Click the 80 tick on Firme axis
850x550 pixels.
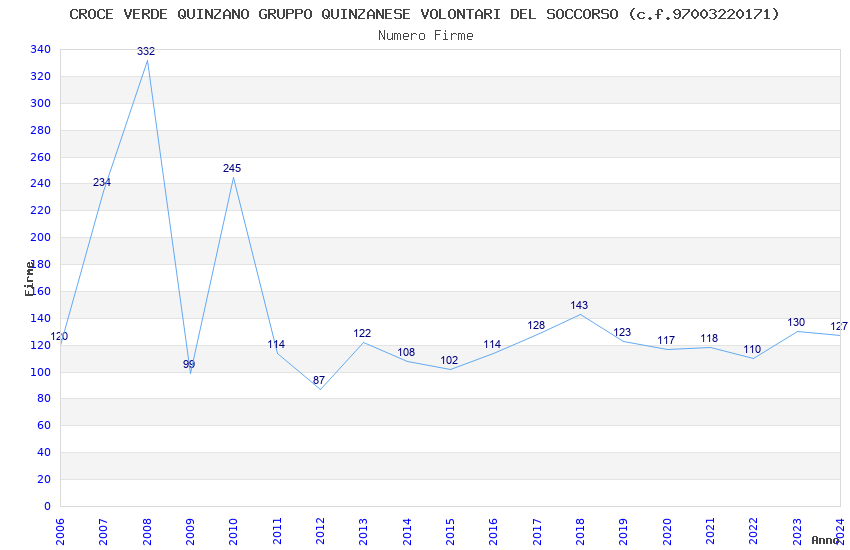click(44, 398)
